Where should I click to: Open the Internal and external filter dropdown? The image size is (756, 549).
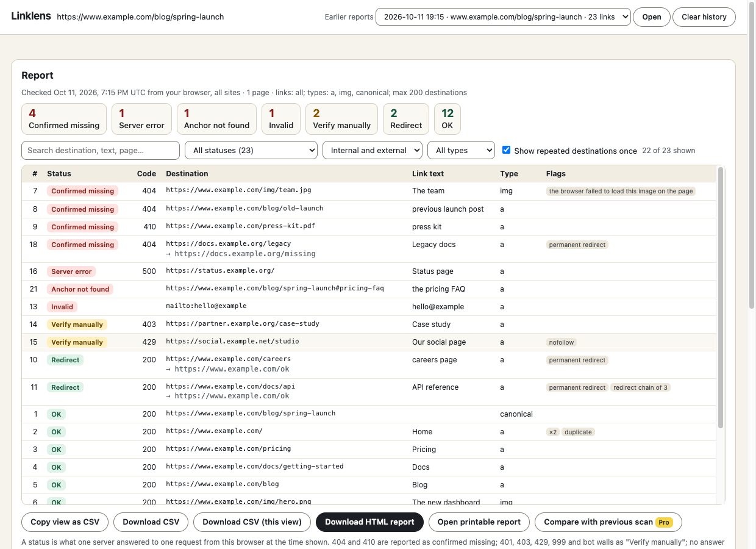tap(373, 150)
